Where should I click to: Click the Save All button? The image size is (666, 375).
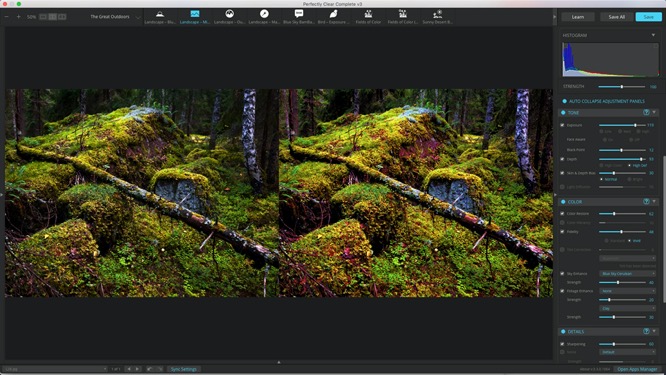coord(616,17)
